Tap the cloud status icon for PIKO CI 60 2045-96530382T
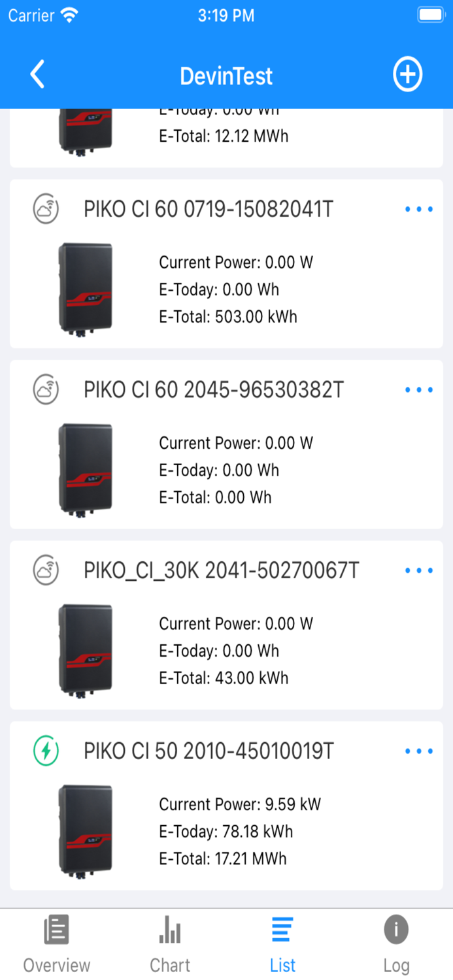Screen dimensions: 453x980 [x=46, y=389]
